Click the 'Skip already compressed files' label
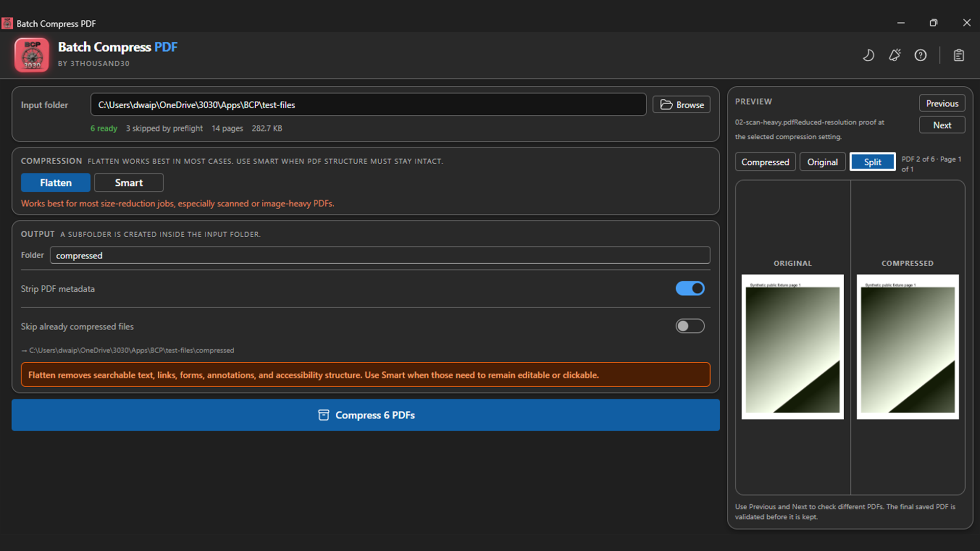 pos(77,327)
